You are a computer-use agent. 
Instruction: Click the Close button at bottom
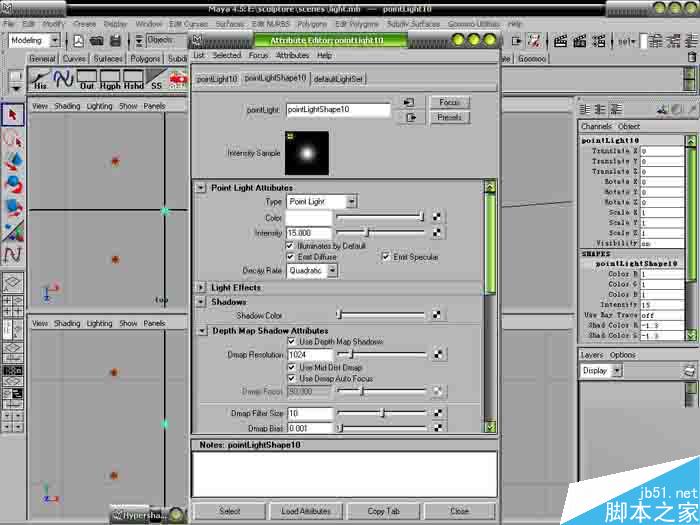[459, 511]
